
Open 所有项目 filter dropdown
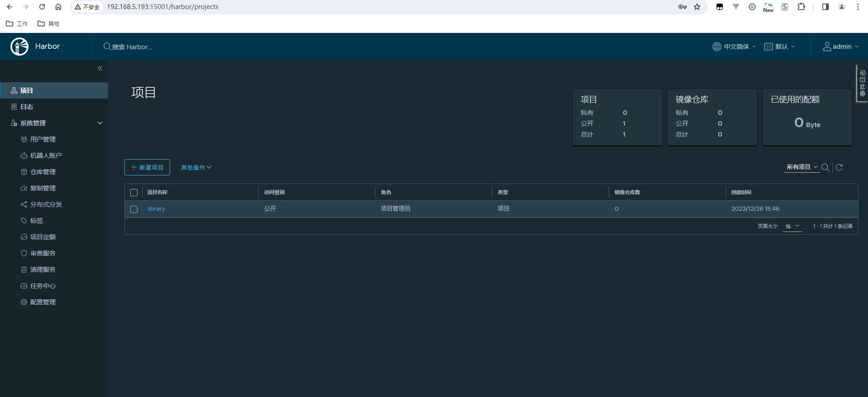point(802,167)
